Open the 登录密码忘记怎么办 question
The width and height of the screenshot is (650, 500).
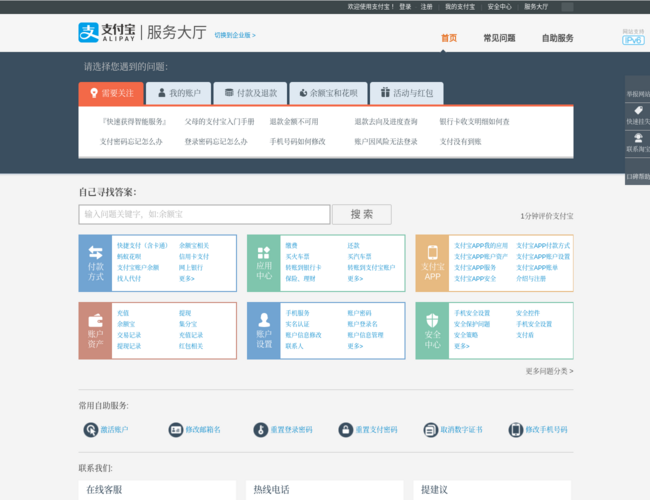(x=216, y=141)
